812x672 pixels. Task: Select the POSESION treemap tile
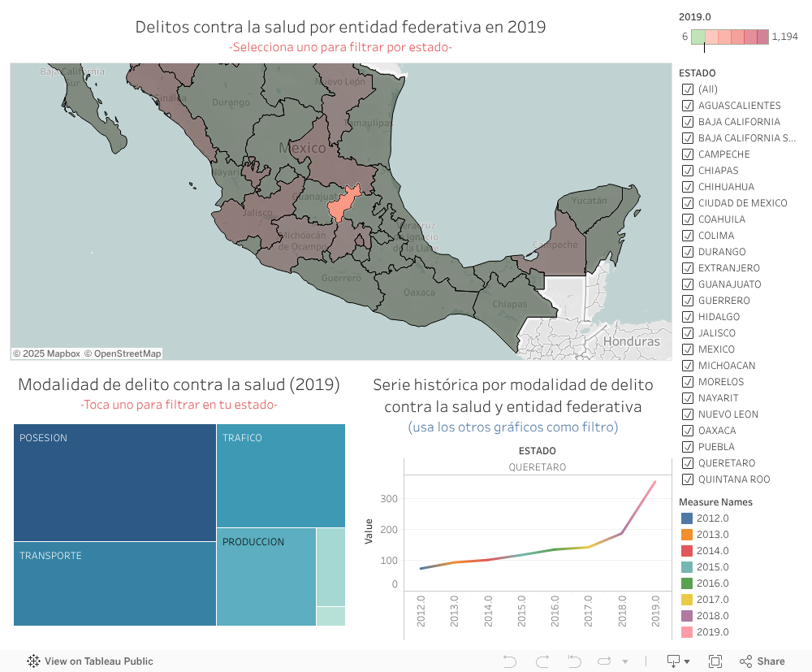(x=114, y=483)
